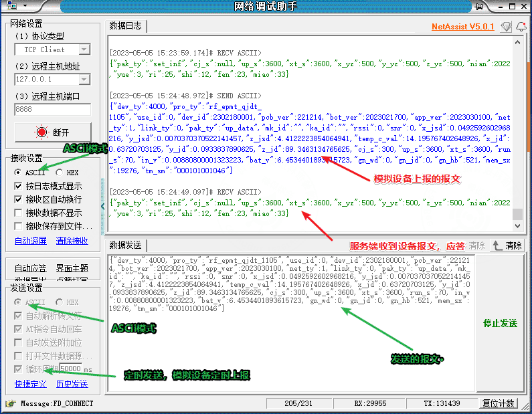This screenshot has height=414, width=532.
Task: Click the auto scroll link
Action: click(31, 241)
